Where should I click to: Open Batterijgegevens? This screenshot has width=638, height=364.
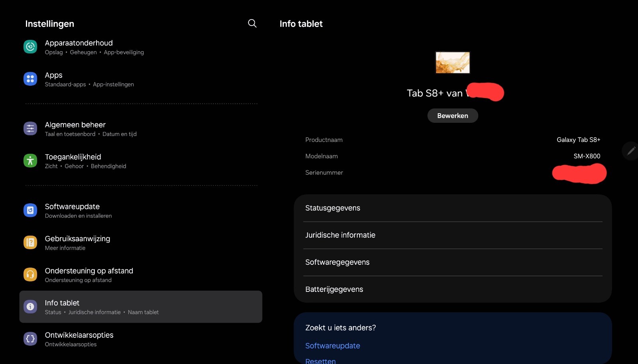tap(453, 289)
